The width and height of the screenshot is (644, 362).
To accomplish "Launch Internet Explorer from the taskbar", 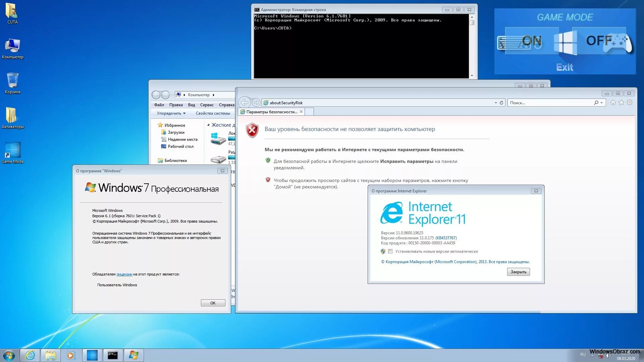I will [x=30, y=355].
